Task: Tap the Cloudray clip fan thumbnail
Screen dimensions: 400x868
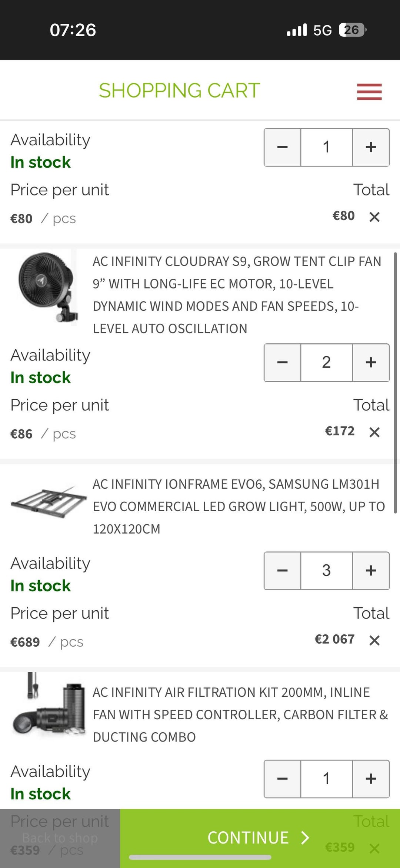Action: pyautogui.click(x=46, y=287)
